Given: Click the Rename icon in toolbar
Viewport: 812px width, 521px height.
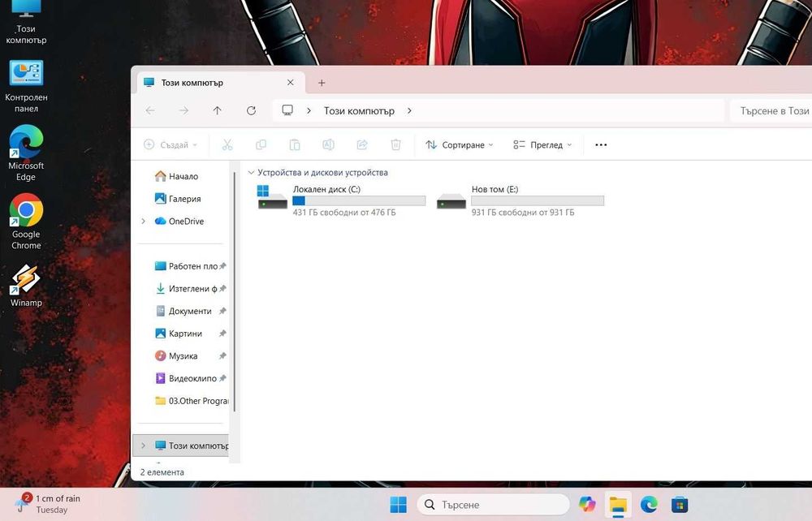Looking at the screenshot, I should tap(328, 145).
